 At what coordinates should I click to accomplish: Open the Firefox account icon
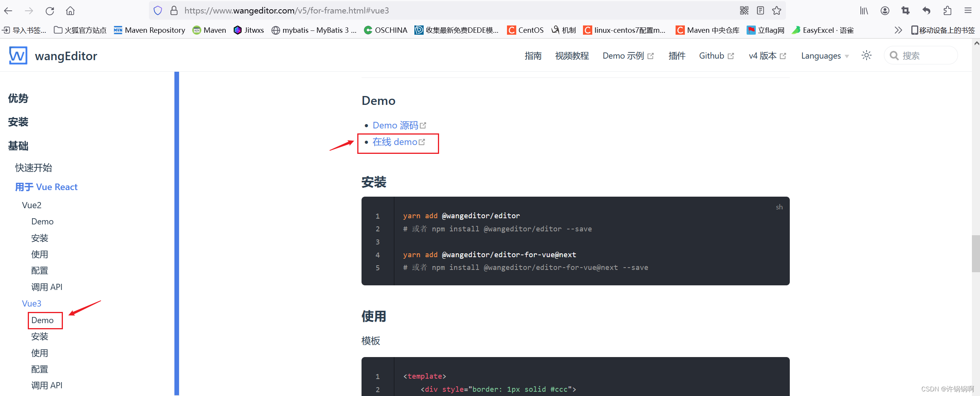885,10
